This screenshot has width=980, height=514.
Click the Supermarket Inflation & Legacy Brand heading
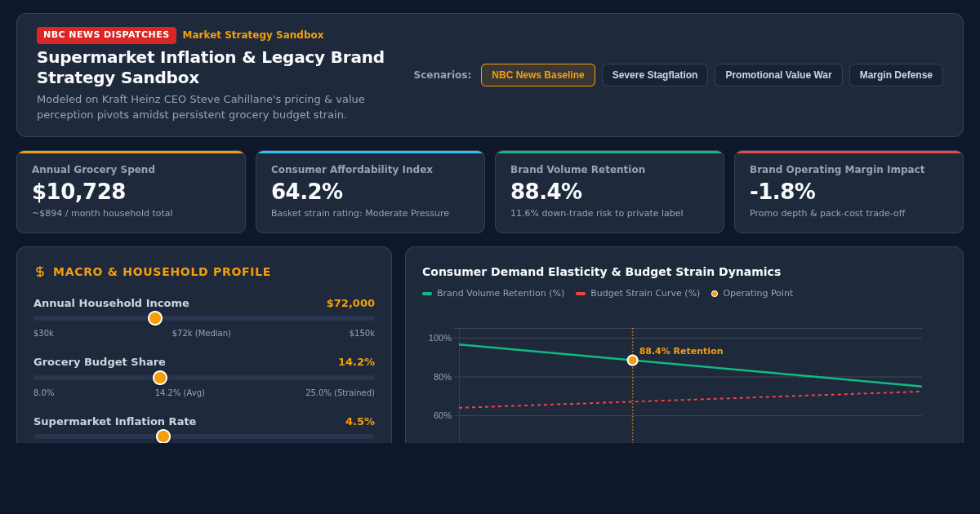211,68
